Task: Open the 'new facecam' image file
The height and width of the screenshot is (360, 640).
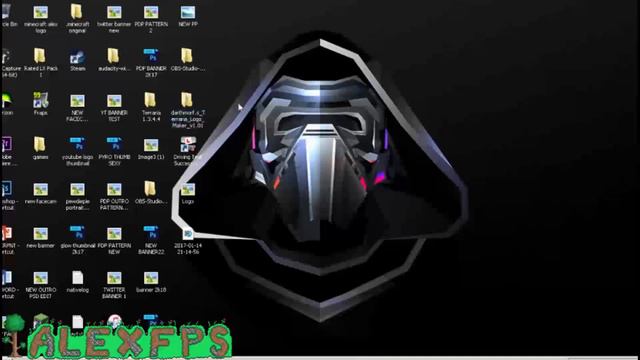Action: point(40,193)
